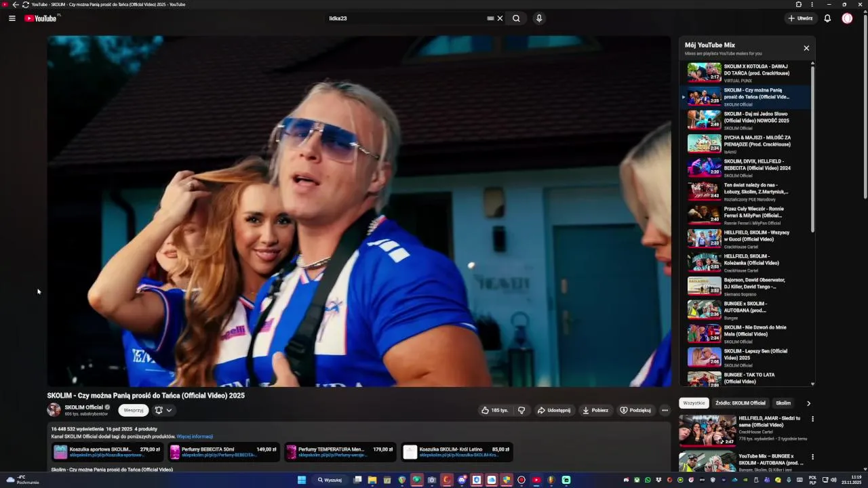Show more filter chips with right chevron
This screenshot has height=488, width=868.
pos(808,403)
